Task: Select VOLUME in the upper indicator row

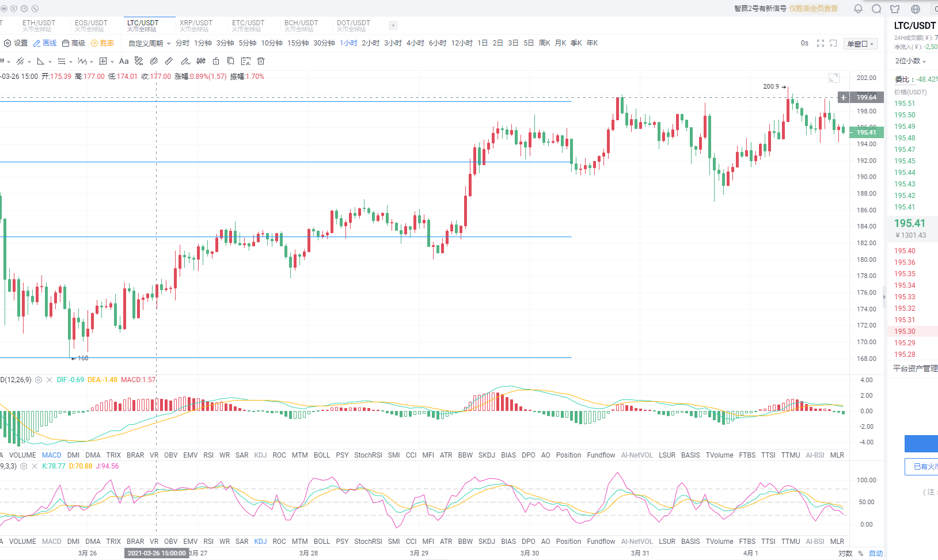Action: pos(22,455)
